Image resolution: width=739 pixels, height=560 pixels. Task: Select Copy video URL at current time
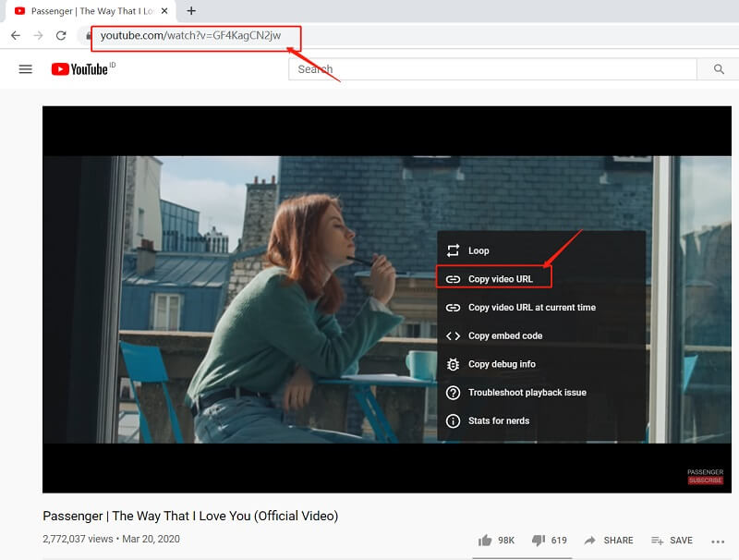[x=541, y=308]
